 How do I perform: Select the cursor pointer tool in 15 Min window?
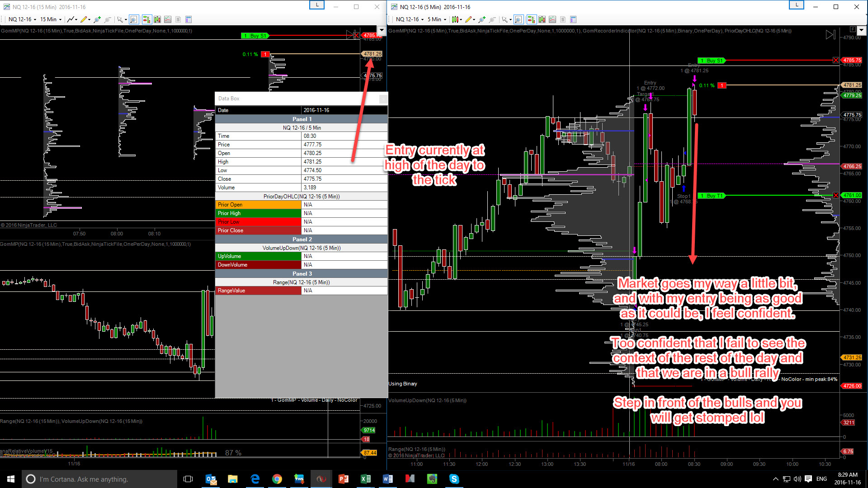point(120,19)
